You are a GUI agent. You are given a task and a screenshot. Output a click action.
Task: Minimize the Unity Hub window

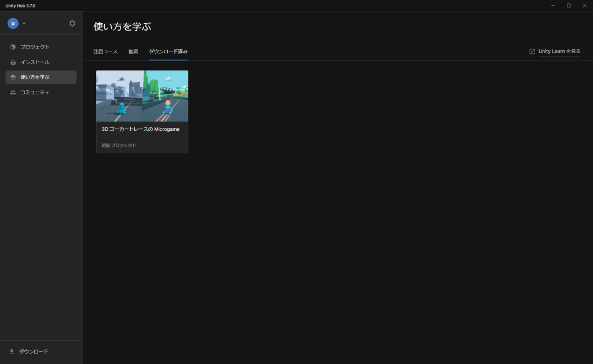(553, 6)
